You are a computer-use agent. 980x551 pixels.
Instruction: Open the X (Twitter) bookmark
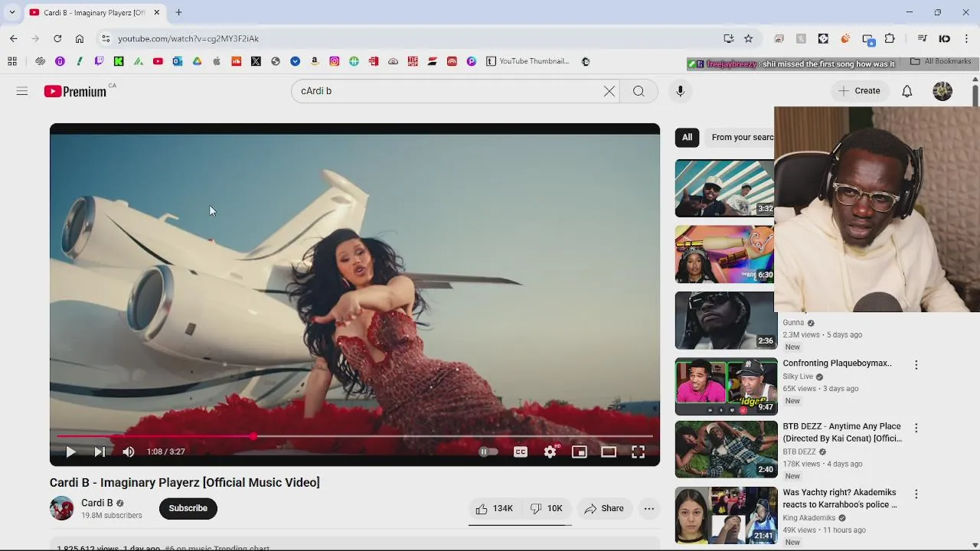pos(256,61)
